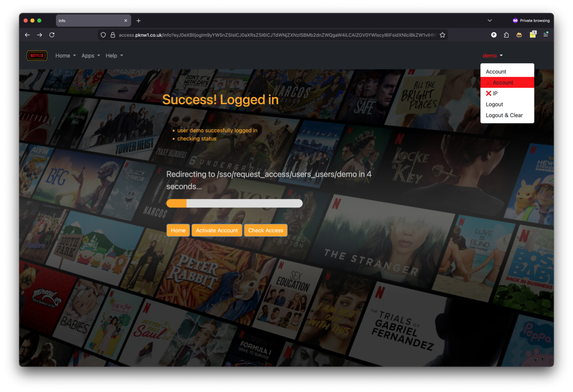This screenshot has height=392, width=573.
Task: Click the yellow face extension with badge 1
Action: [x=533, y=34]
